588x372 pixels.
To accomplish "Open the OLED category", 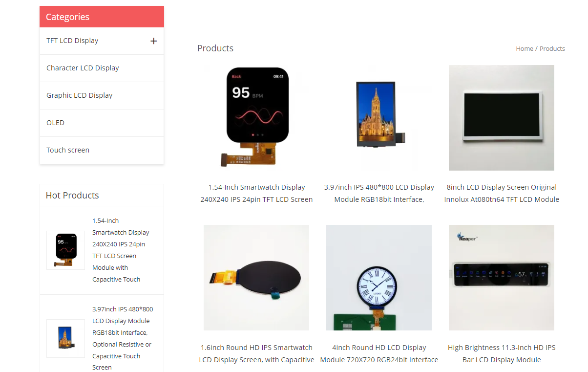I will point(55,123).
